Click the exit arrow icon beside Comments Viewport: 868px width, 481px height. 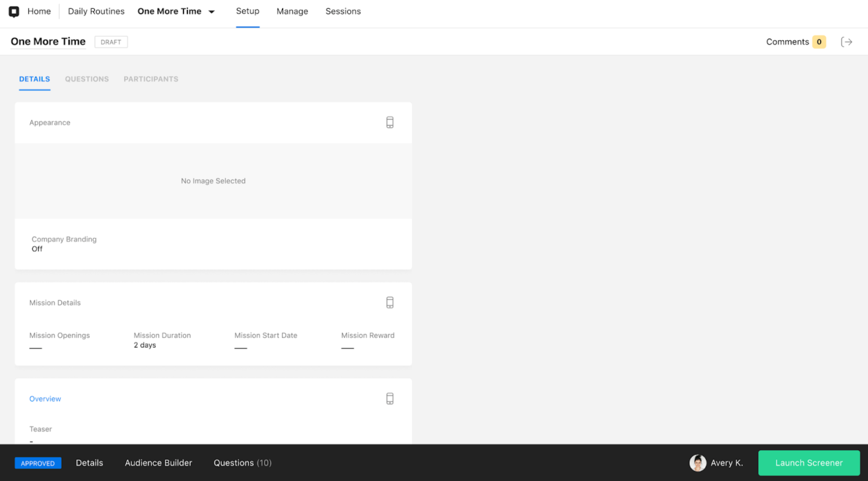pos(847,42)
